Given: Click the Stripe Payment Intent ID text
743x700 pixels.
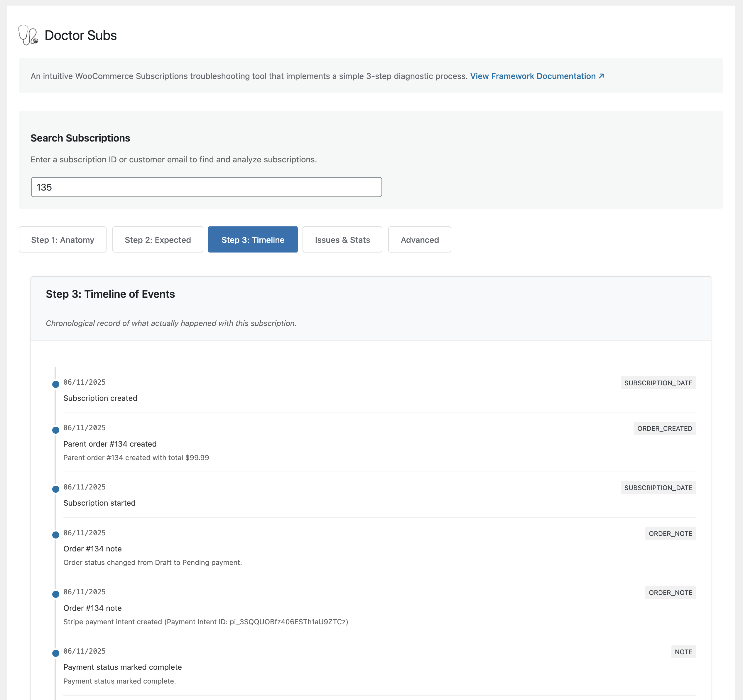Looking at the screenshot, I should click(x=288, y=622).
